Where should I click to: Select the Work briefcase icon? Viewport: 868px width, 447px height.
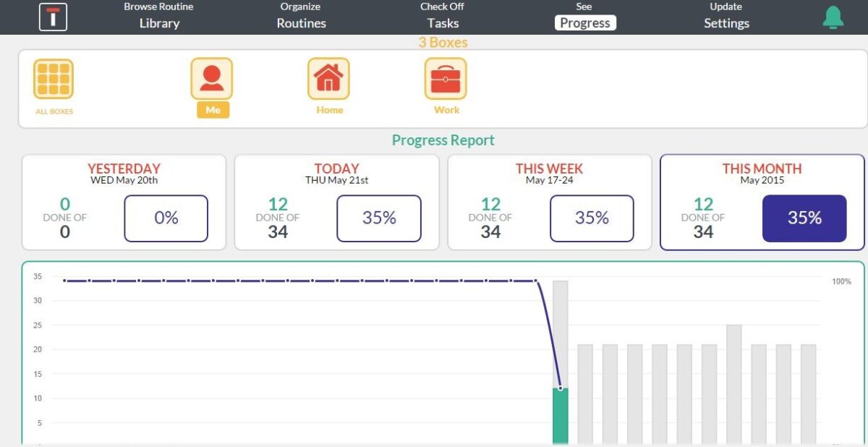coord(446,78)
